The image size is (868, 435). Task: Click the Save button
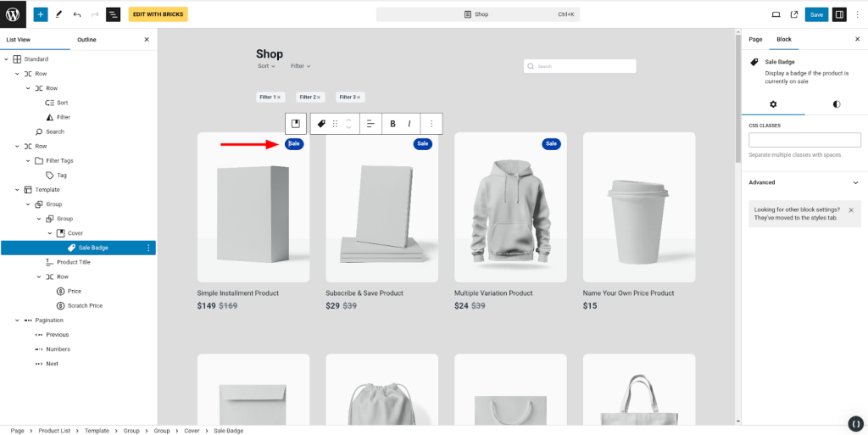click(816, 14)
